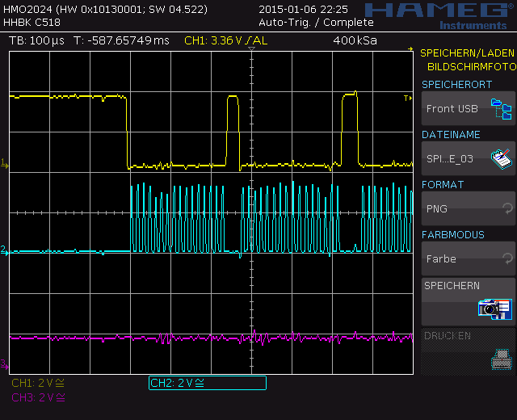The width and height of the screenshot is (517, 420).
Task: Click the yellow arrow at top-right grid corner
Action: tap(410, 49)
